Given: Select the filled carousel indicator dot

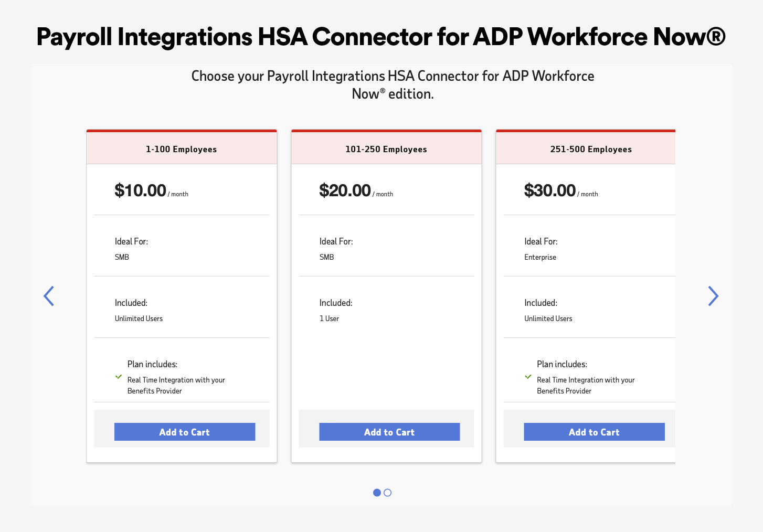Looking at the screenshot, I should [x=377, y=493].
